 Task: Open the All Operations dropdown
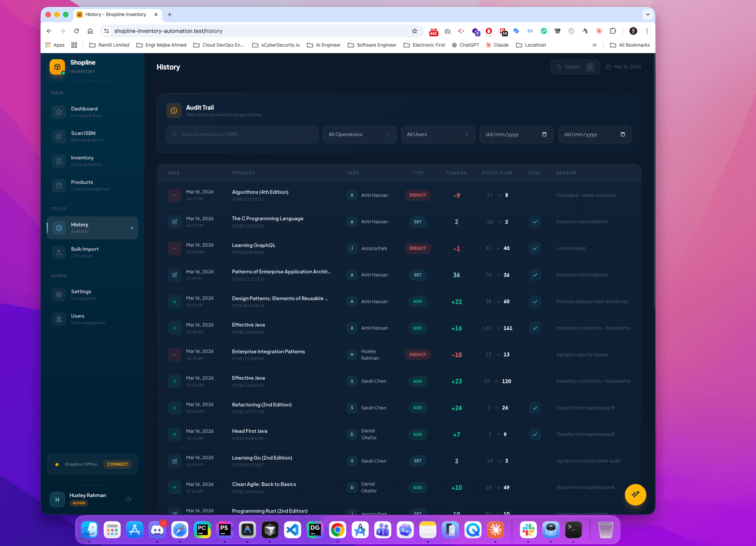[x=359, y=134]
